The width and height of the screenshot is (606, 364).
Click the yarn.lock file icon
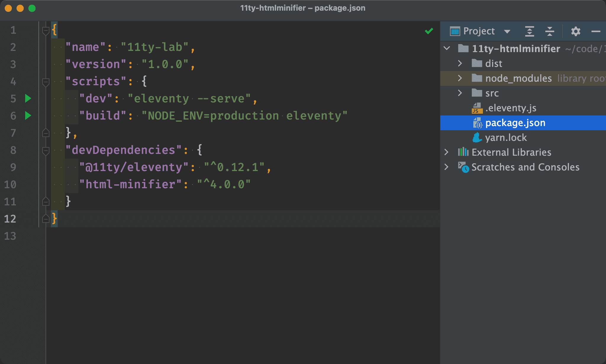477,138
